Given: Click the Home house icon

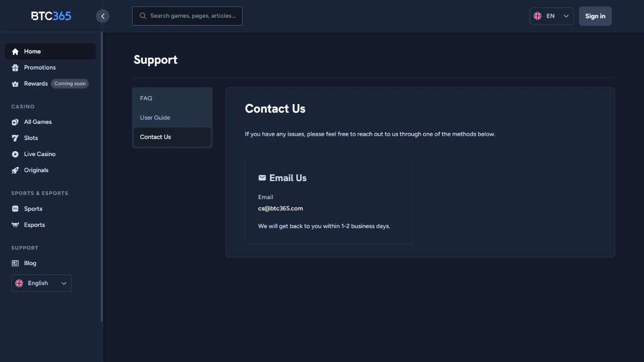Looking at the screenshot, I should coord(15,51).
